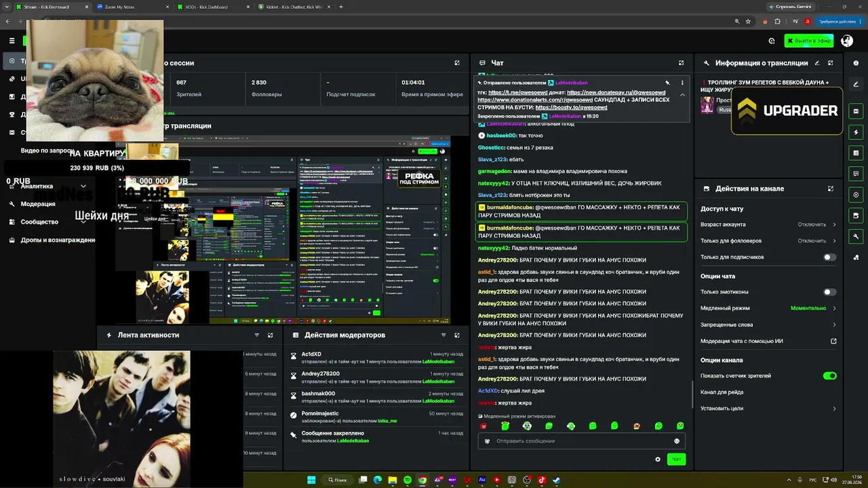Insert the first red emote in chat
The width and height of the screenshot is (868, 488).
(484, 426)
